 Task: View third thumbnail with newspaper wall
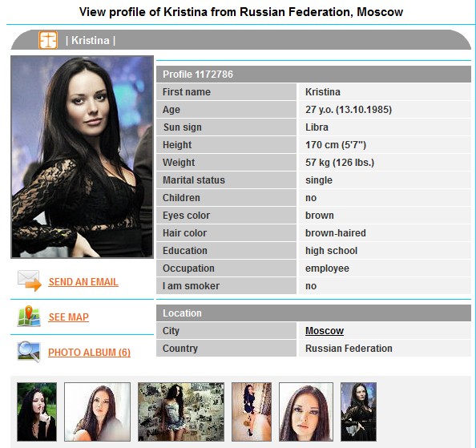(x=181, y=412)
